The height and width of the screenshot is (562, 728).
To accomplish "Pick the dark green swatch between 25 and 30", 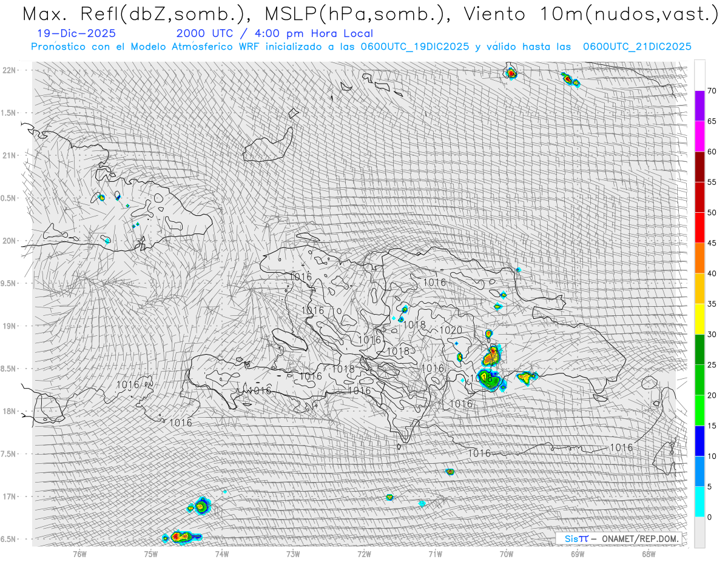I will 699,350.
